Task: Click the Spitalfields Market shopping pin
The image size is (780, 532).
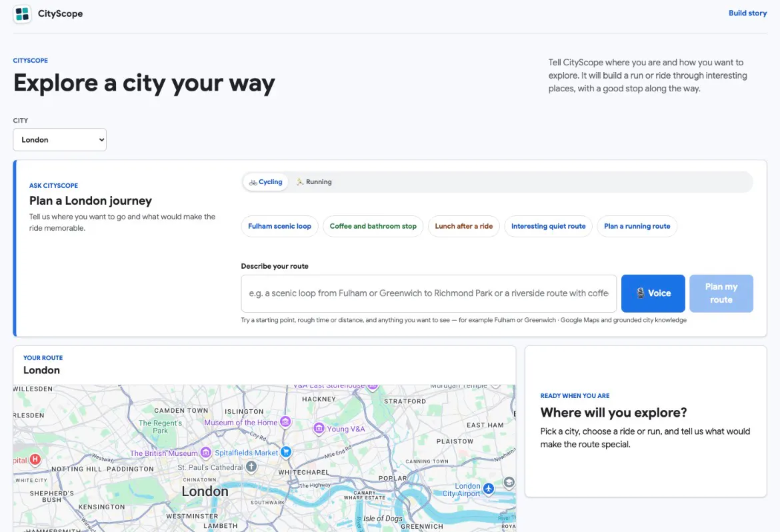Action: (286, 452)
